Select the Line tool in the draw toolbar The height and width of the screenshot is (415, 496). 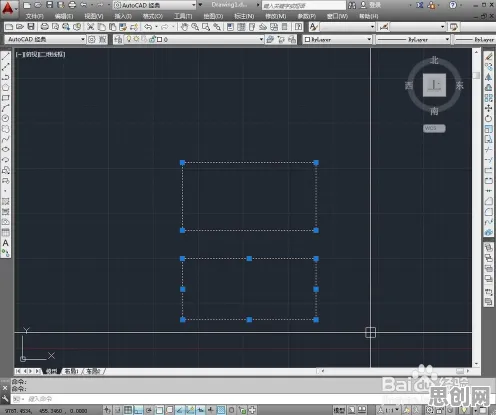point(6,57)
